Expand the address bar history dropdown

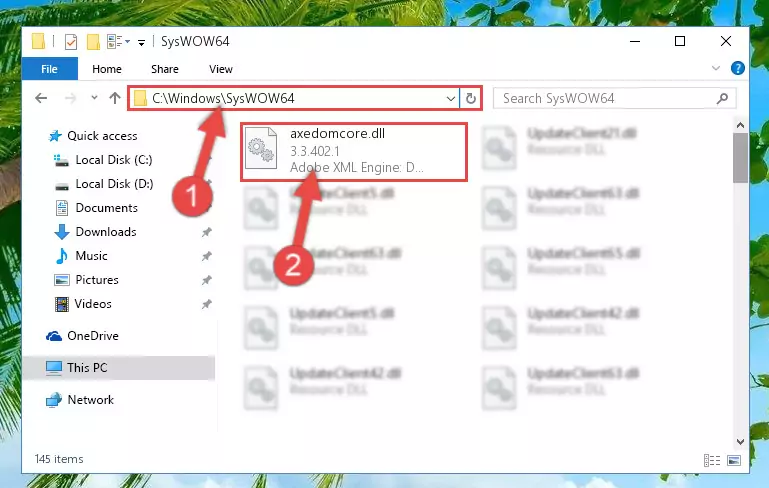tap(451, 99)
